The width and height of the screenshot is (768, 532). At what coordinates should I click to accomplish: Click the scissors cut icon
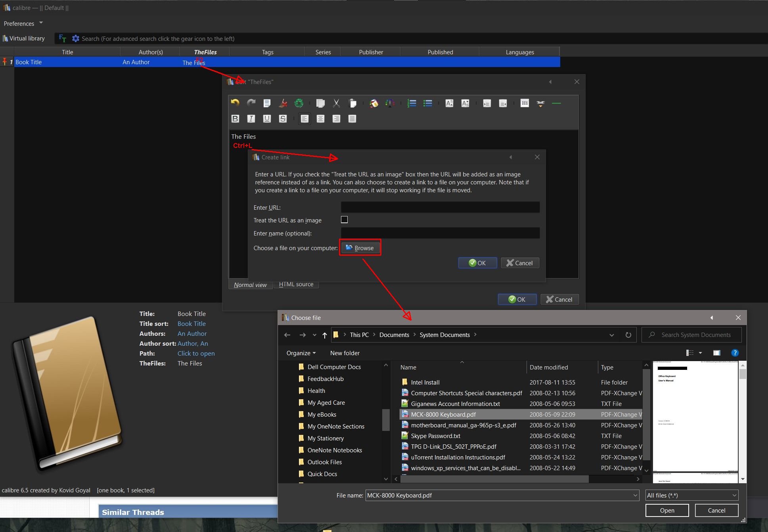tap(336, 103)
